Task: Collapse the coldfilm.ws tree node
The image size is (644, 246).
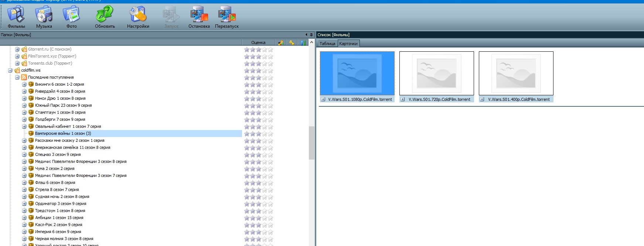Action: coord(10,70)
